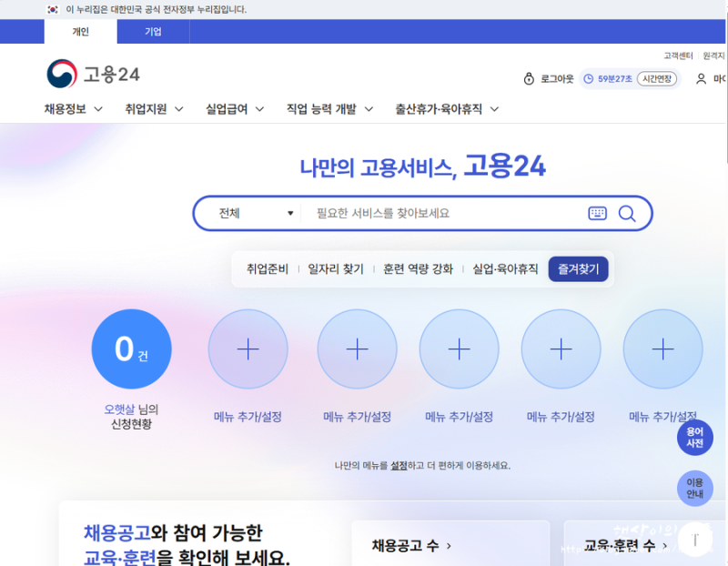This screenshot has height=566, width=728.
Task: Click the 고용24 logo
Action: [94, 74]
